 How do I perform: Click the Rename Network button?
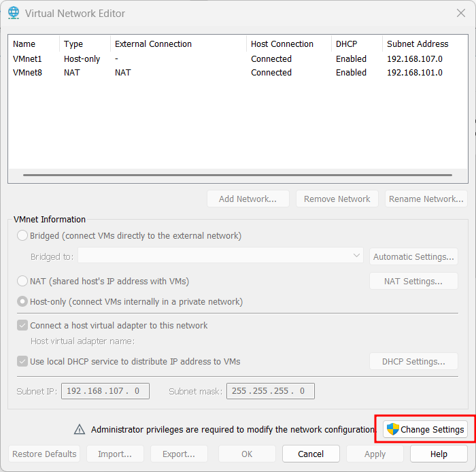click(x=426, y=199)
